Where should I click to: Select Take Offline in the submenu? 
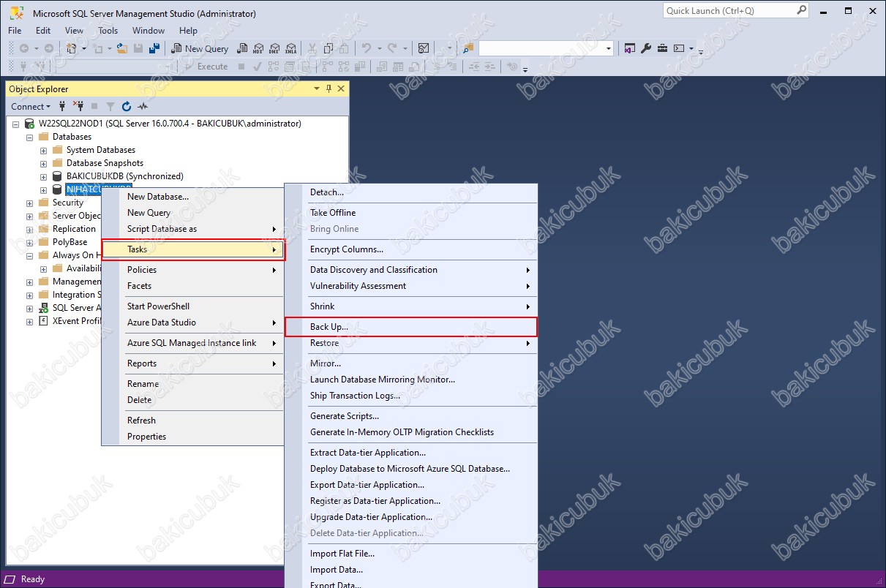point(411,213)
